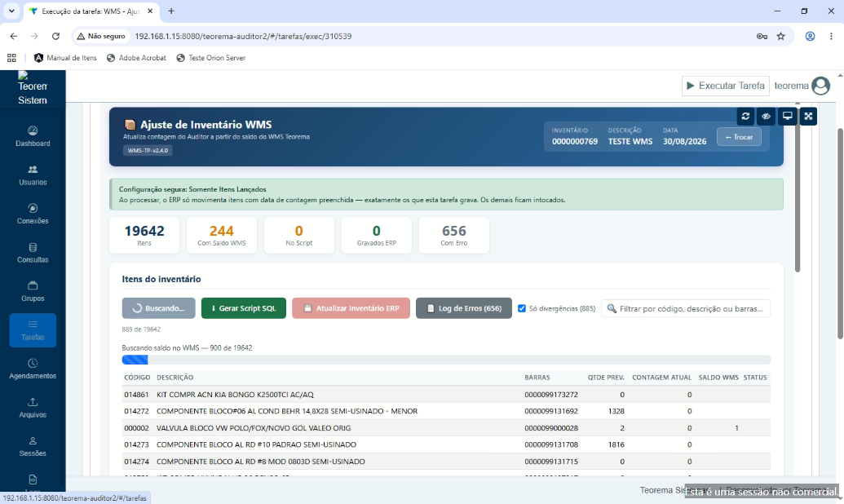The width and height of the screenshot is (844, 504).
Task: Click the BARRAS column header
Action: pos(537,378)
